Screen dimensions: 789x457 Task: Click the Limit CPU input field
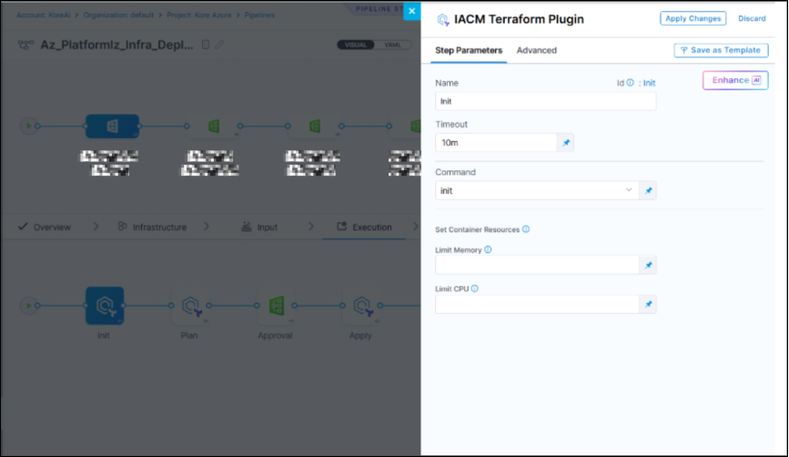(537, 304)
